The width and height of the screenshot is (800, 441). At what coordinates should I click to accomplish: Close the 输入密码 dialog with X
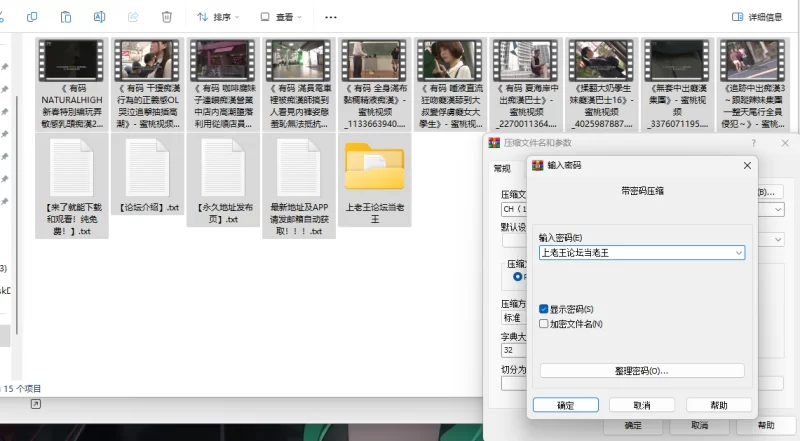click(747, 165)
